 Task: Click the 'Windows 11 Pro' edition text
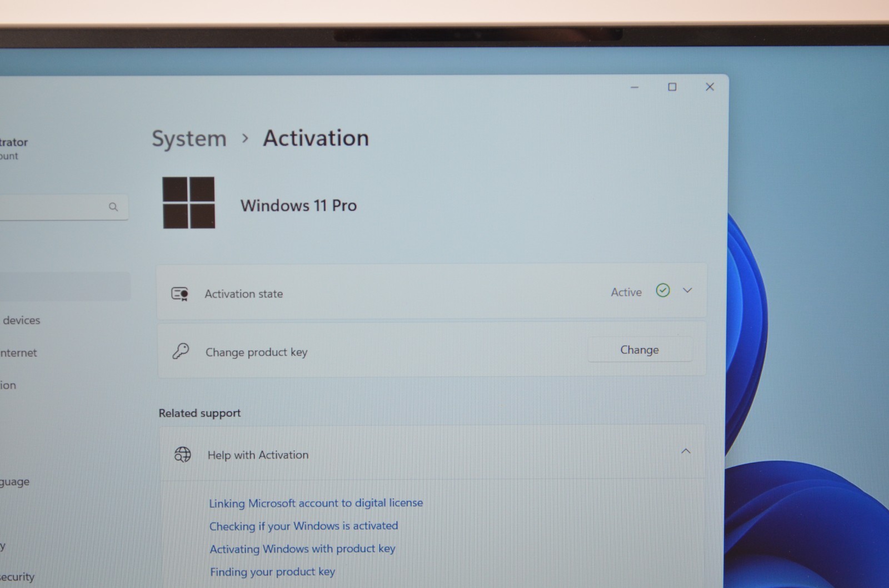pyautogui.click(x=298, y=205)
